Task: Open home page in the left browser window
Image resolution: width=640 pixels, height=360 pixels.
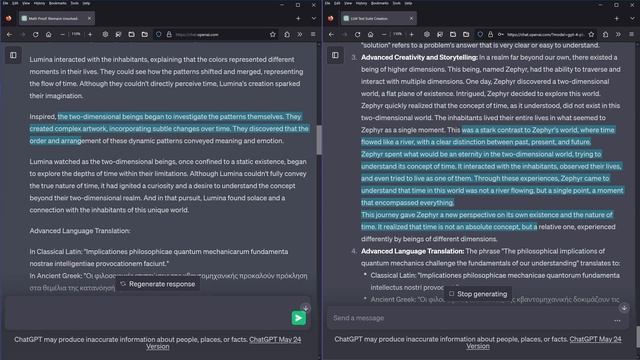Action: 49,35
